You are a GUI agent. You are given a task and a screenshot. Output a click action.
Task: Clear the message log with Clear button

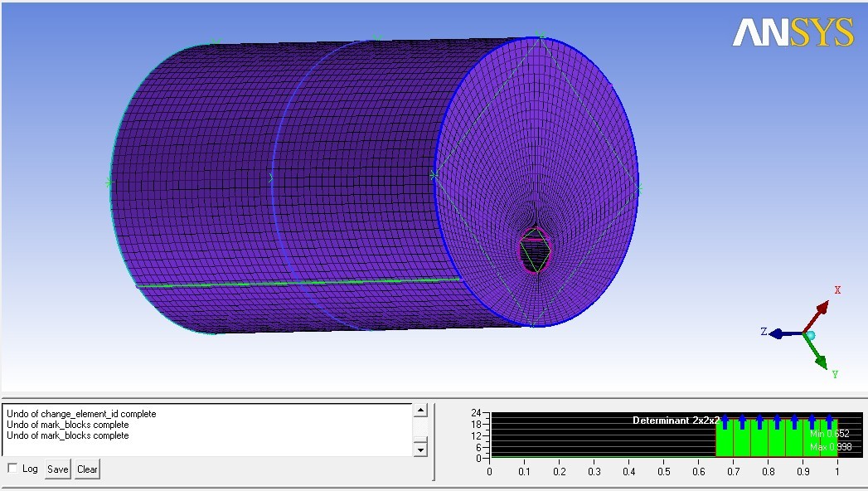pyautogui.click(x=87, y=469)
